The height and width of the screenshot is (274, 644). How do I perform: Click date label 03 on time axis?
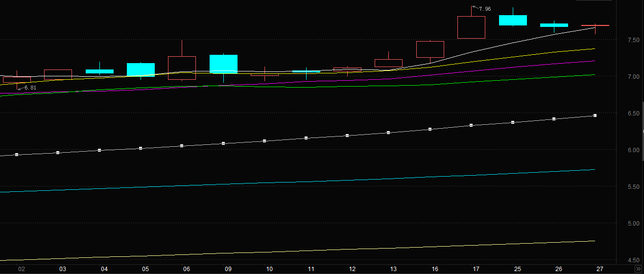pos(63,269)
